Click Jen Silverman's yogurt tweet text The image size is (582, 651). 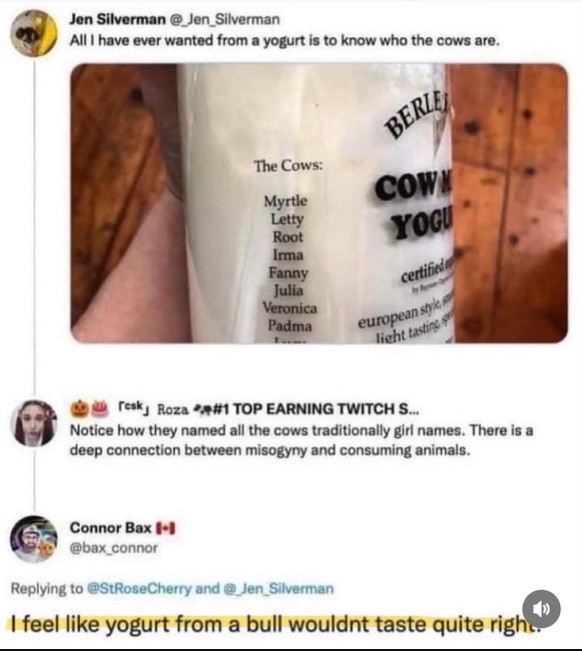click(x=284, y=40)
